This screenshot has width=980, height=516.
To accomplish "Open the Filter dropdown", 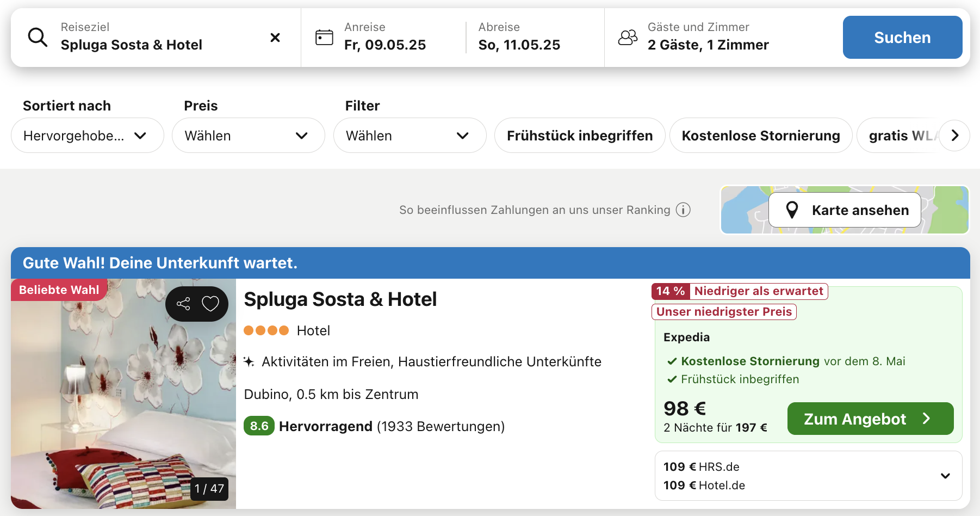I will pos(410,136).
